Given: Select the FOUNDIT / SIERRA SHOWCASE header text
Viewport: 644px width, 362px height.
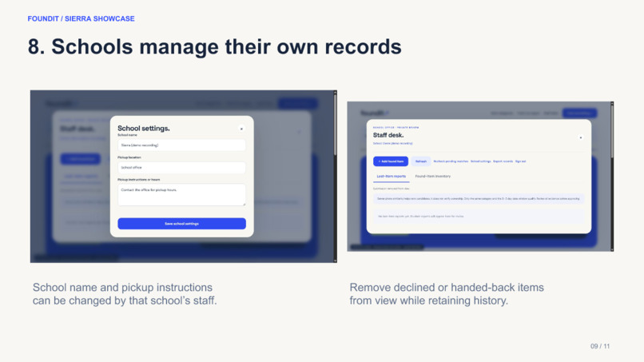Looking at the screenshot, I should click(81, 18).
